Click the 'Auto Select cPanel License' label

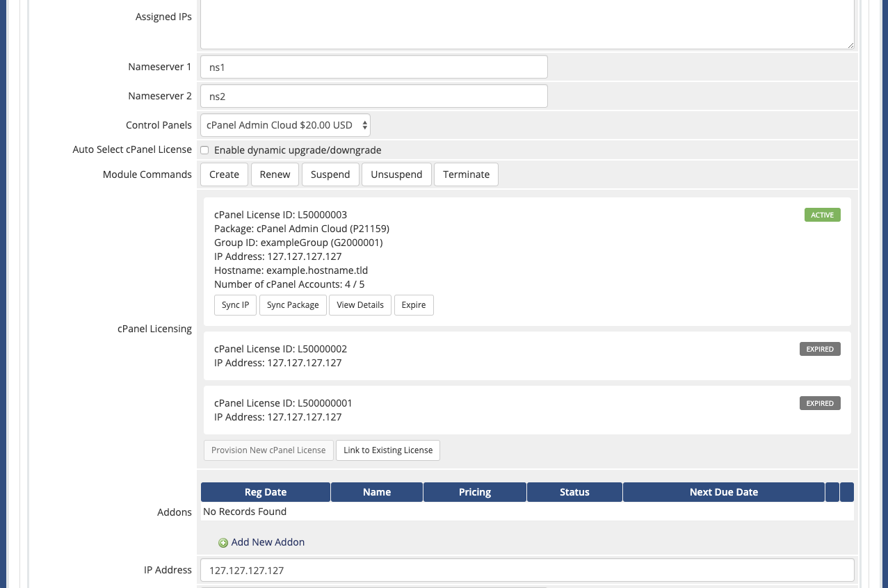[x=132, y=149]
